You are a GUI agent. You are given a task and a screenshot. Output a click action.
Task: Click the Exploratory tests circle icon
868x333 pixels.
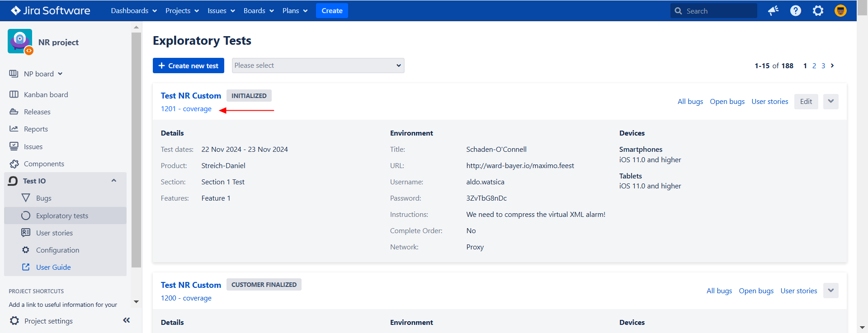point(26,216)
